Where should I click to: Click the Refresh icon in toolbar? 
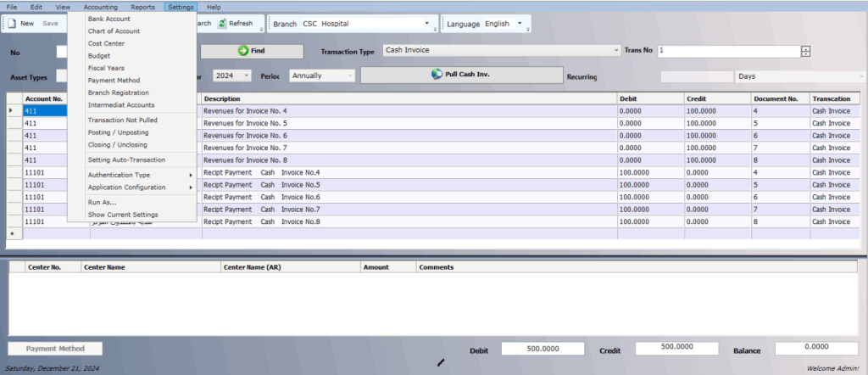coord(222,24)
